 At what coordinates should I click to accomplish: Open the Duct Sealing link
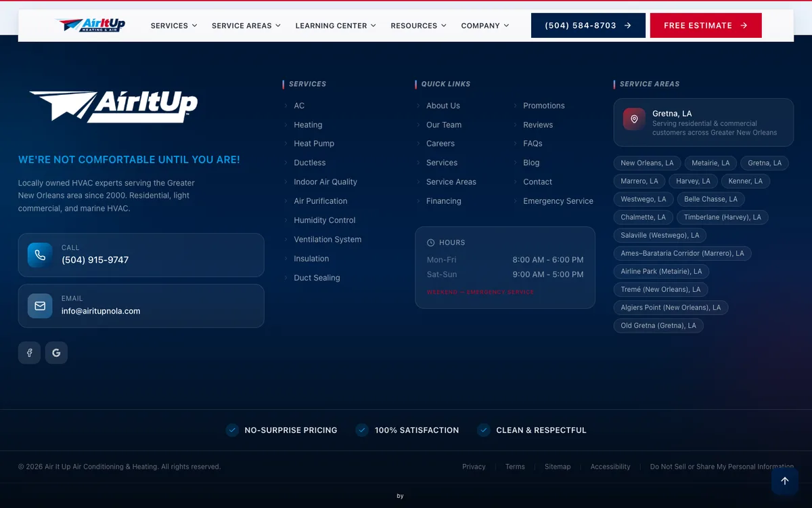click(x=317, y=278)
